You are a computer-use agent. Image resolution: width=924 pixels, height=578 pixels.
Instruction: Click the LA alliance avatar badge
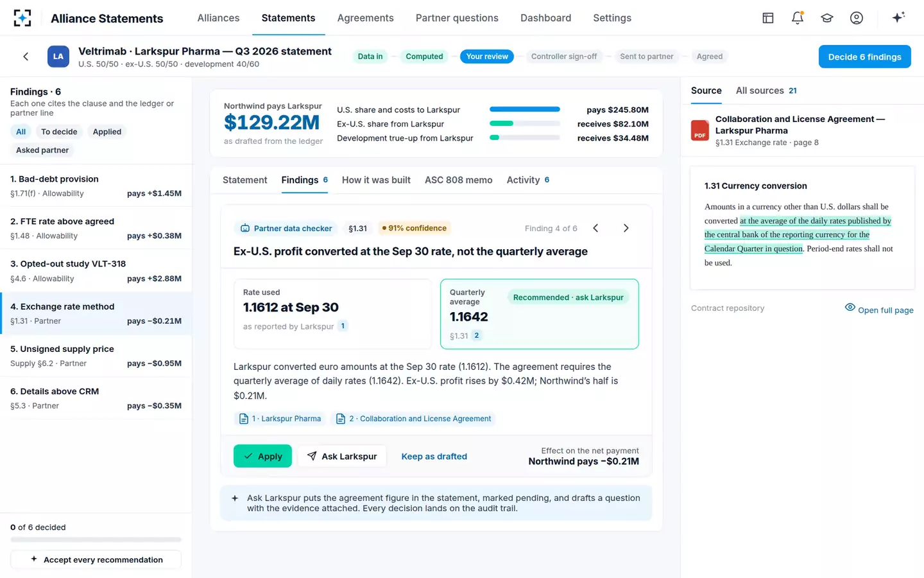pyautogui.click(x=58, y=57)
